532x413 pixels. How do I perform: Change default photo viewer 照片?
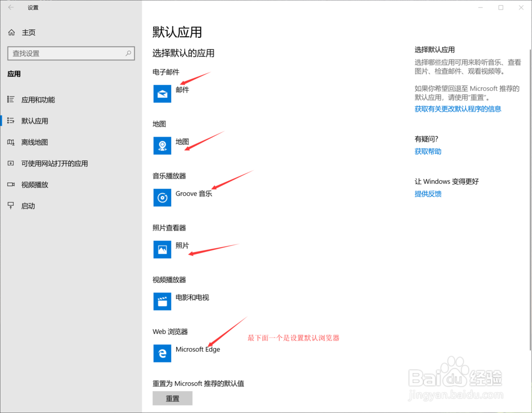182,246
